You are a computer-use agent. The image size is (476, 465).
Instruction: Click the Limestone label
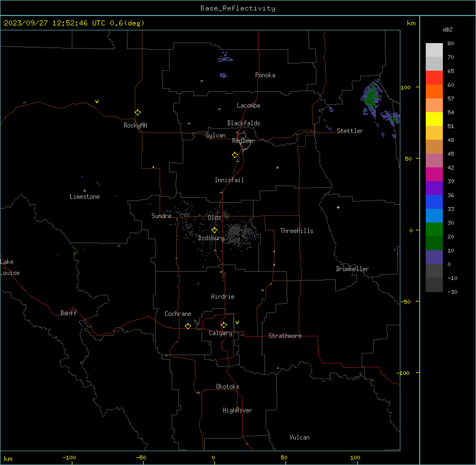84,197
